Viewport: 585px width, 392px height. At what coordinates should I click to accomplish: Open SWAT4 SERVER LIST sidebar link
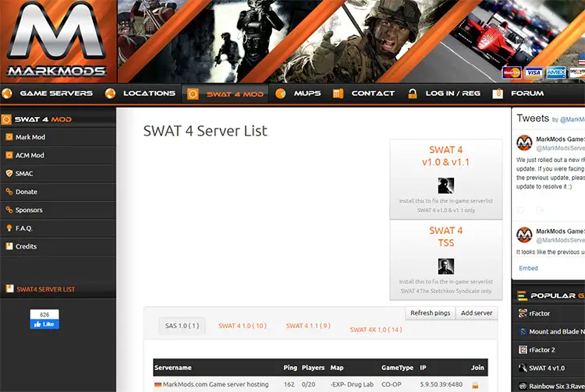click(45, 289)
